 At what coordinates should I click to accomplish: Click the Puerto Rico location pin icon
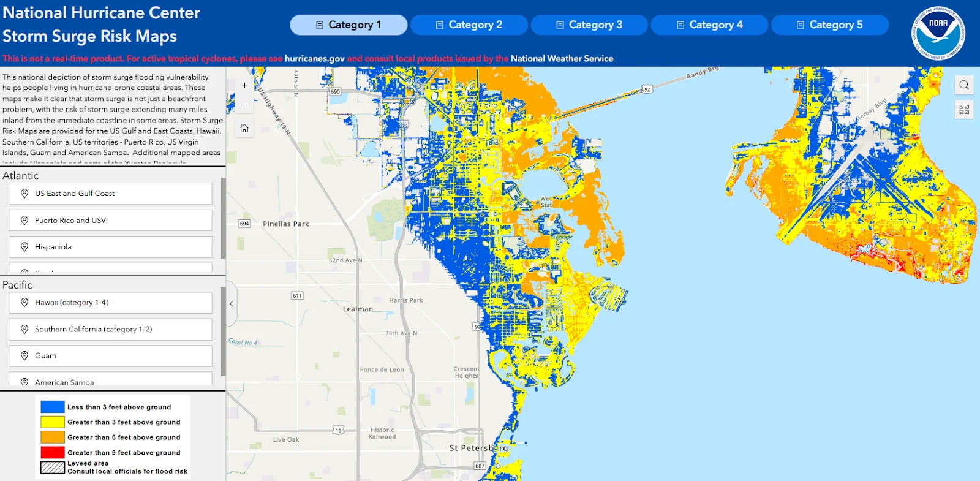pos(24,220)
